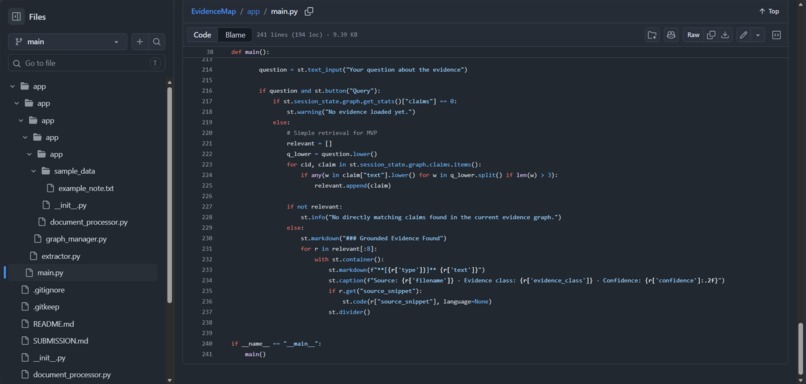The image size is (806, 384).
Task: Focus the Go to file search field
Action: pos(86,63)
